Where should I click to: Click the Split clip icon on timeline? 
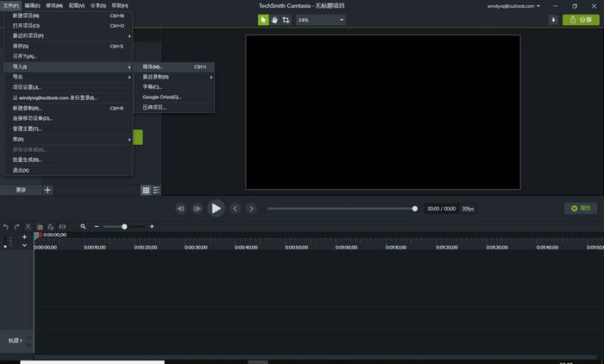click(x=62, y=227)
